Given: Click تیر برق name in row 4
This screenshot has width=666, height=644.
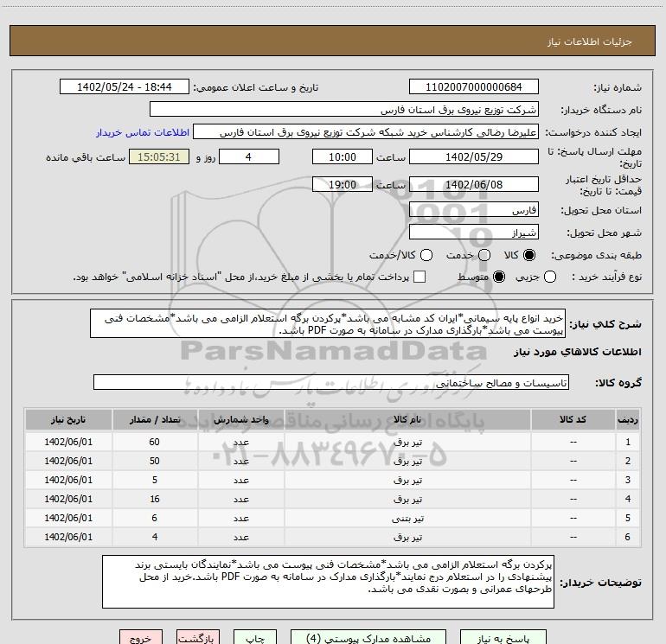Looking at the screenshot, I should click(x=407, y=499).
